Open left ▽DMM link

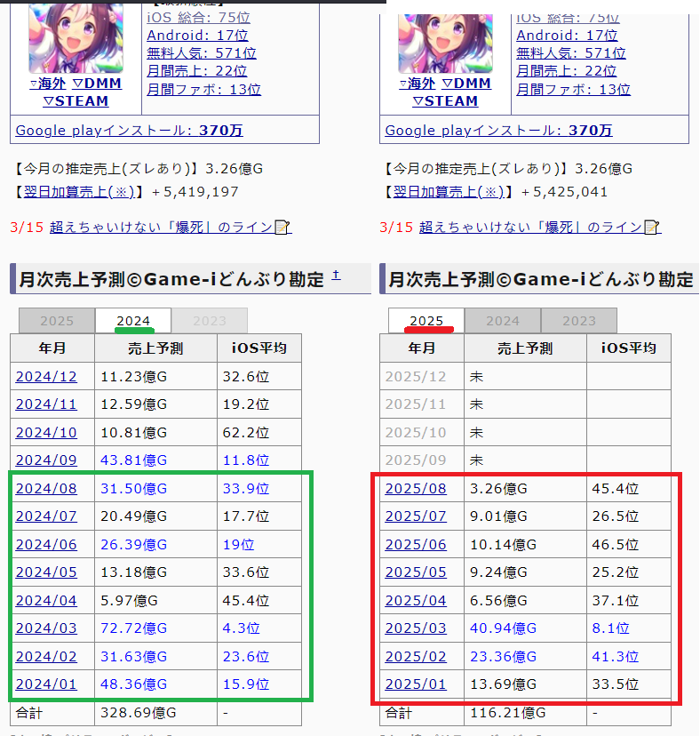click(x=97, y=84)
